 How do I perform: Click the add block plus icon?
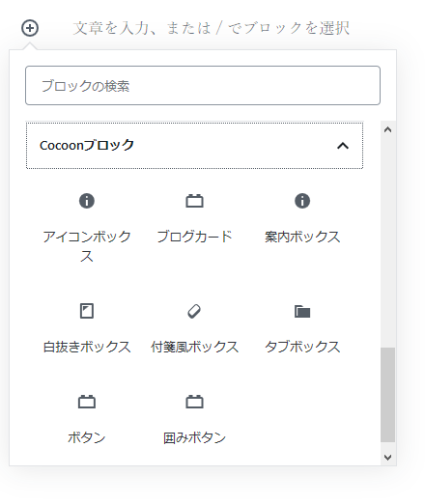click(x=30, y=28)
